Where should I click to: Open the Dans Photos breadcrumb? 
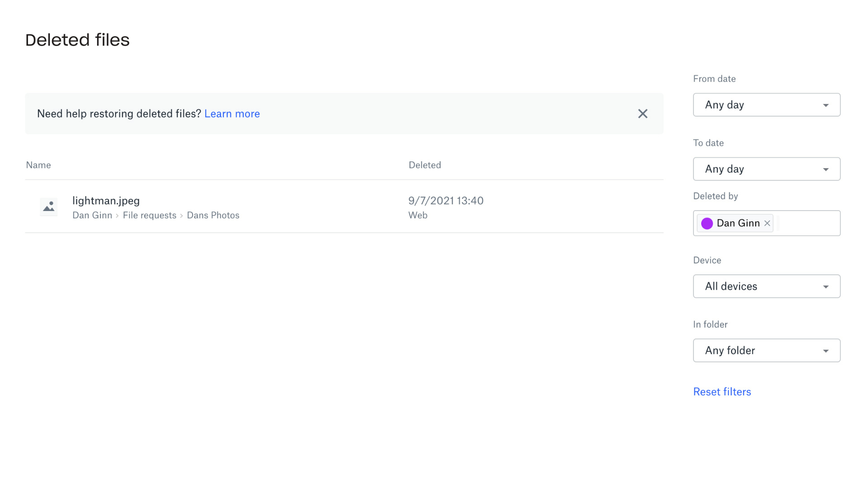(x=213, y=215)
